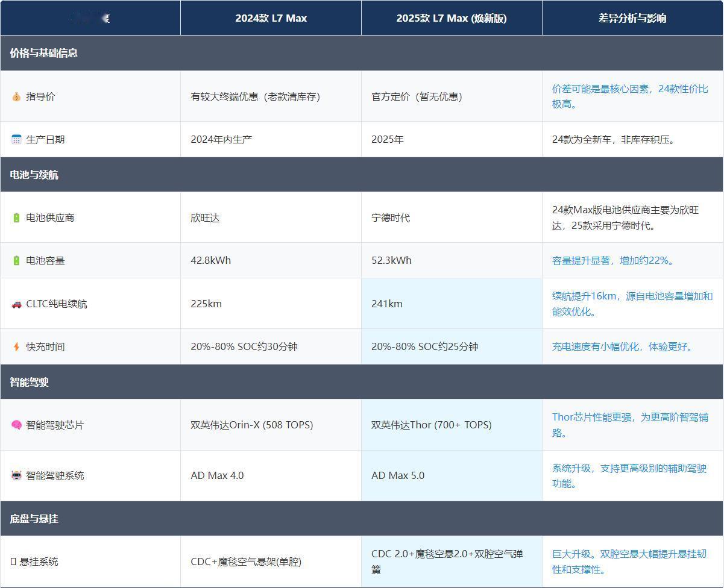Select the 2025款 L7 Max (焕新版) column header
The image size is (724, 588).
click(452, 18)
